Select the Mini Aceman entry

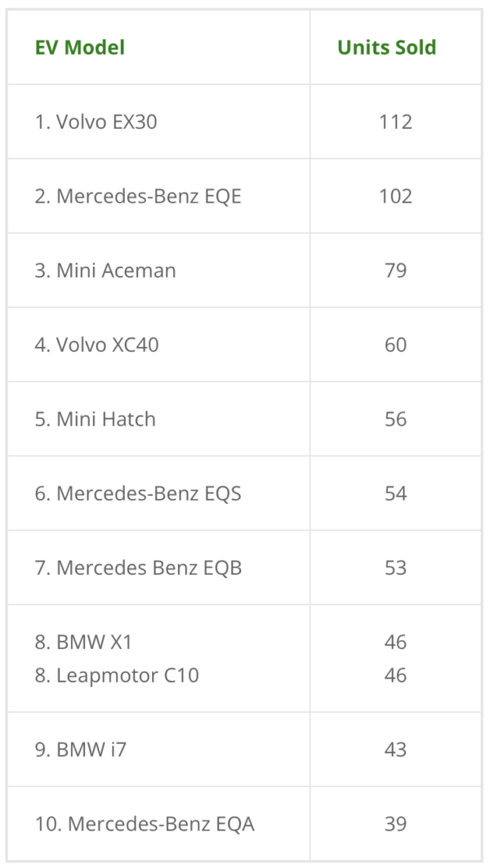[x=105, y=270]
